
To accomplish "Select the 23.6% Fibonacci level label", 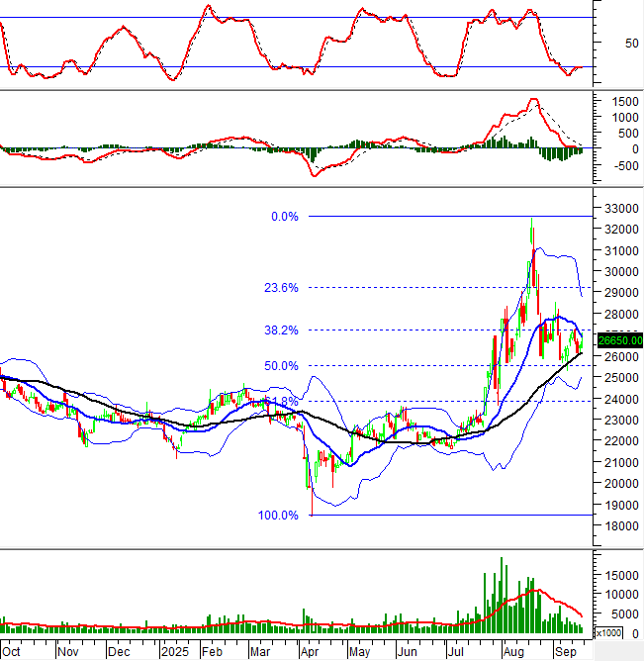I will click(x=281, y=288).
